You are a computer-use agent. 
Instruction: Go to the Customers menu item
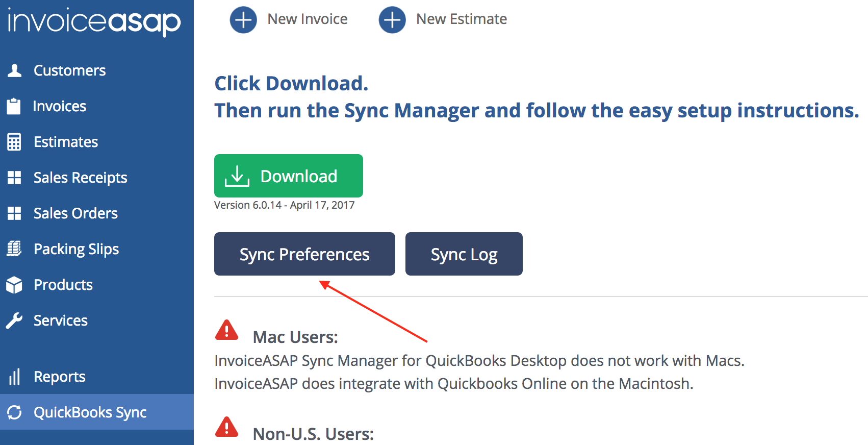pos(69,70)
